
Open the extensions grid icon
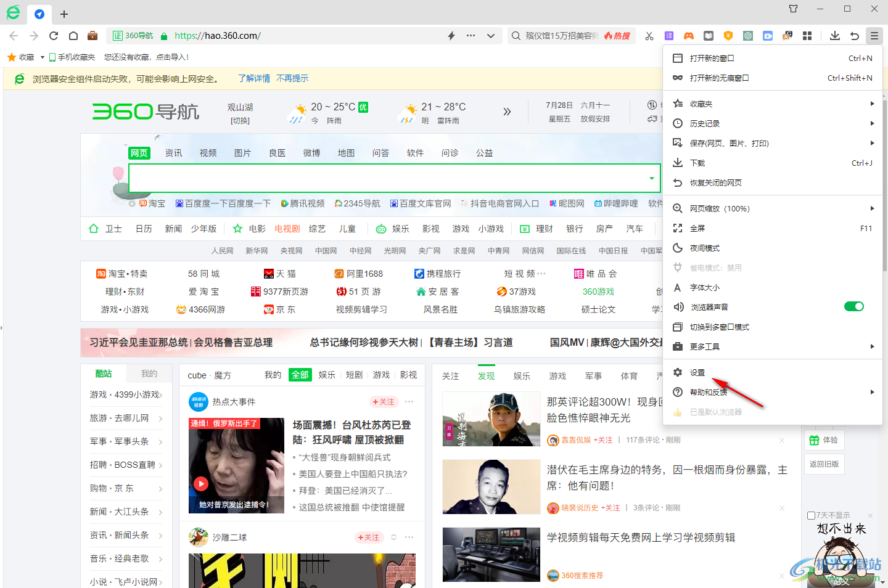[807, 36]
